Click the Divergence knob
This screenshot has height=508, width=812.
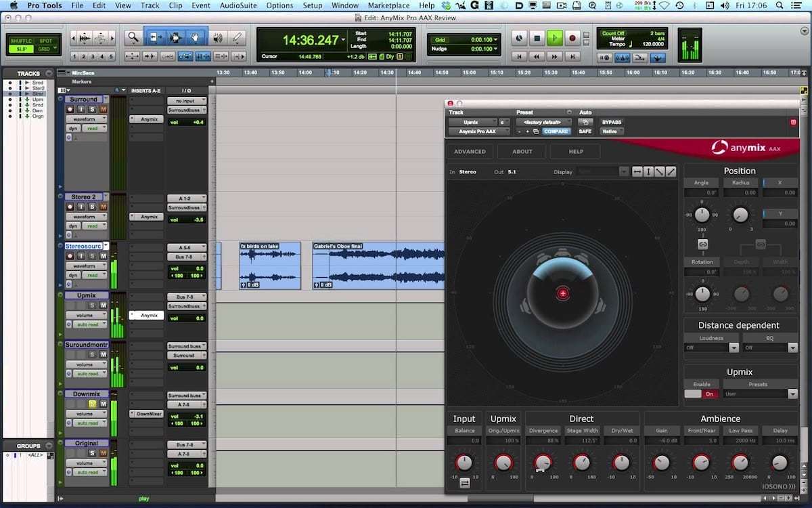coord(543,463)
